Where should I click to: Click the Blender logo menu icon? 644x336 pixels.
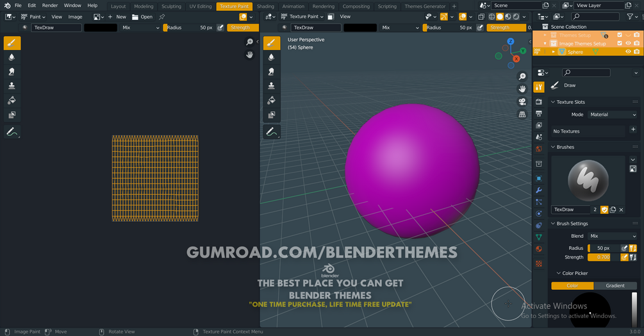pos(7,6)
